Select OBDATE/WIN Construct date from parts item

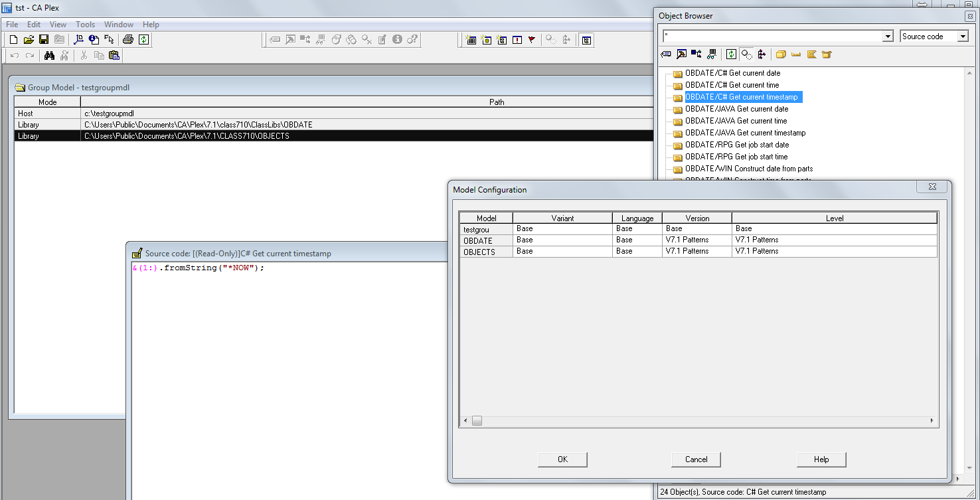pos(749,169)
